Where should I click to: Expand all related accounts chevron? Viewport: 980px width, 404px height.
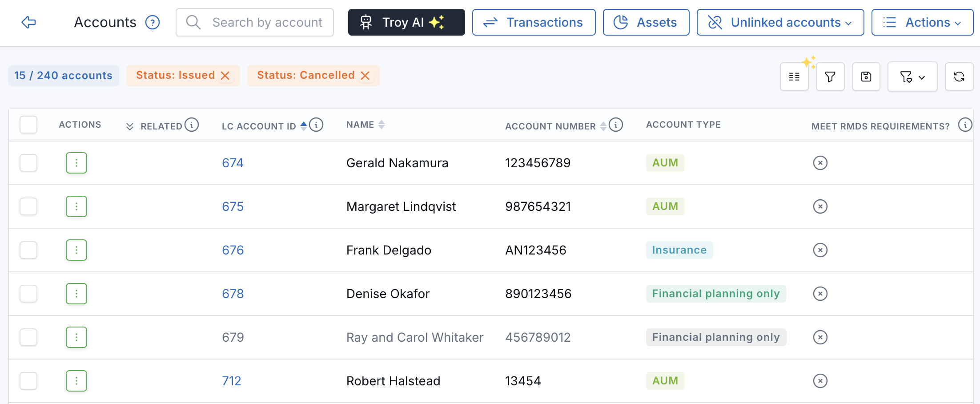[130, 126]
